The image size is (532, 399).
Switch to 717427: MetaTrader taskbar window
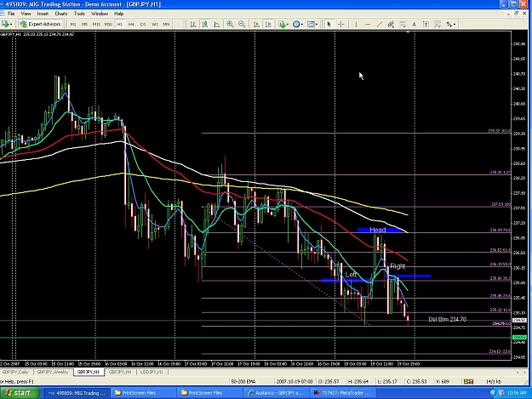[x=342, y=393]
